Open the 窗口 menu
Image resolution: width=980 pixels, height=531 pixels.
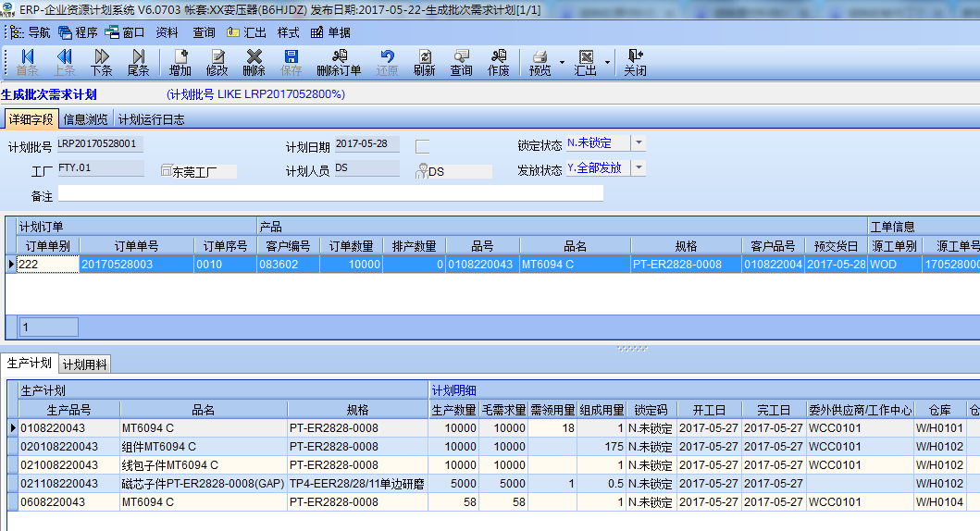[x=125, y=32]
